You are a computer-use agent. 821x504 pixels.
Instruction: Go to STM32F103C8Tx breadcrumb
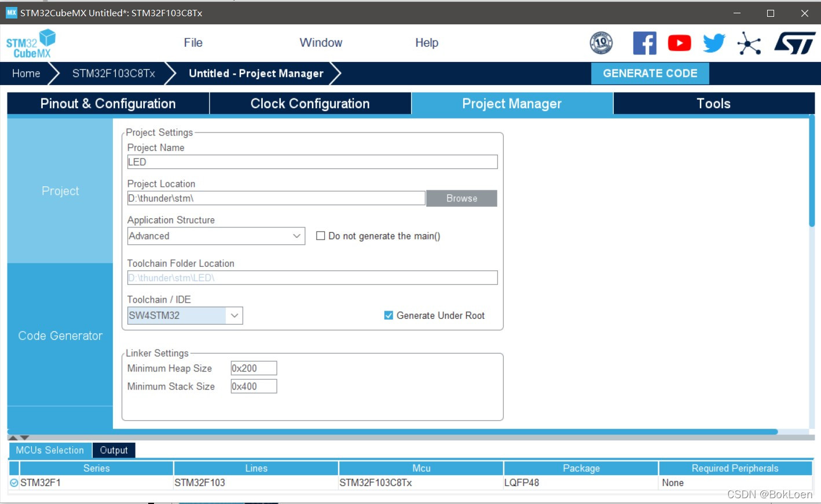tap(113, 73)
